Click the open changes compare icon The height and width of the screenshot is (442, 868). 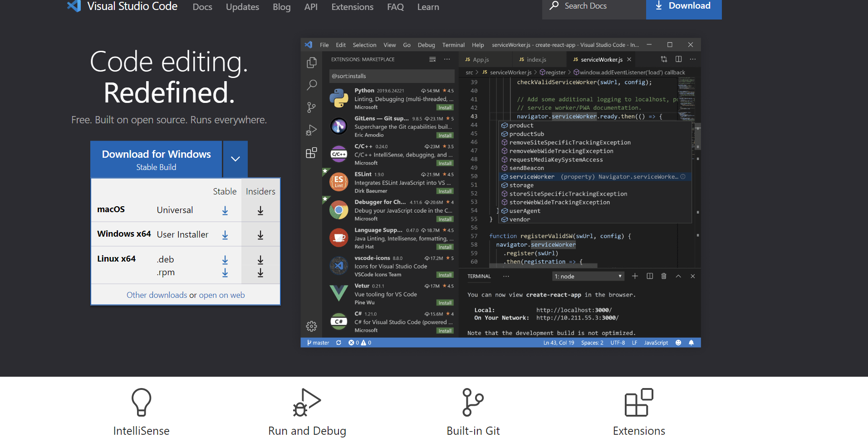click(x=664, y=59)
